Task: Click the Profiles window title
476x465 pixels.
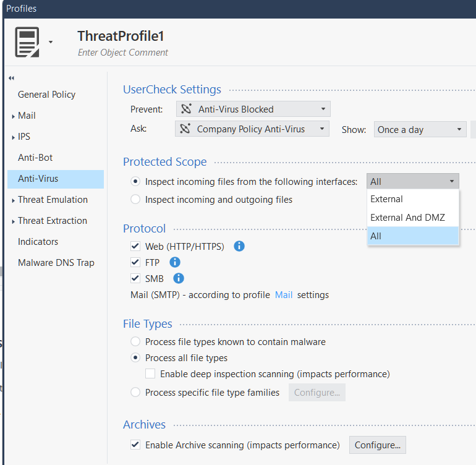Action: click(21, 9)
